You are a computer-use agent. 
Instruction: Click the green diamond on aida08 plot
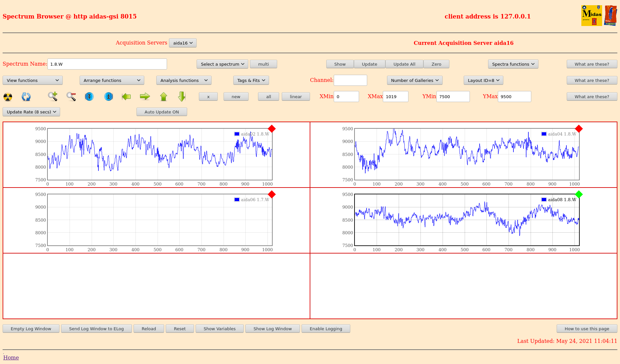(579, 194)
